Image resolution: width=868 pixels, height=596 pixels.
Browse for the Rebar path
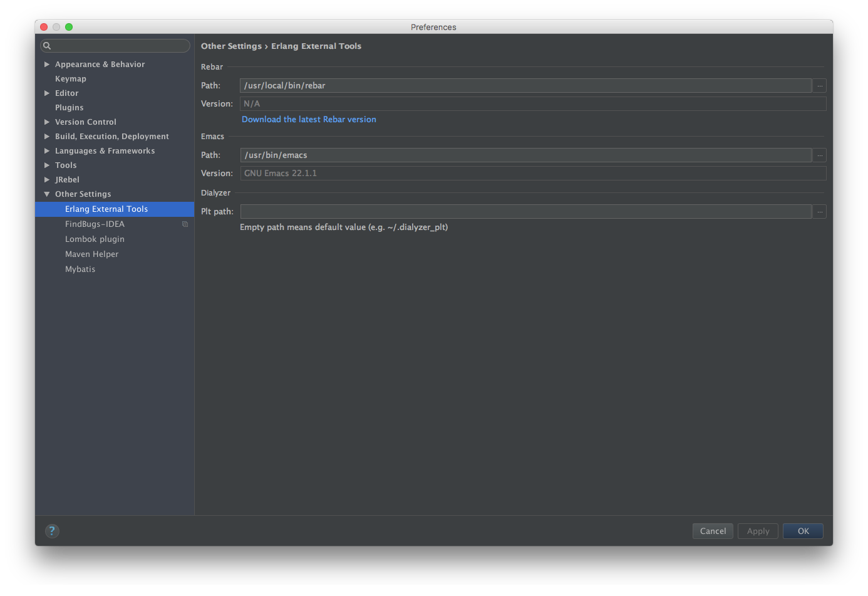[x=819, y=86]
